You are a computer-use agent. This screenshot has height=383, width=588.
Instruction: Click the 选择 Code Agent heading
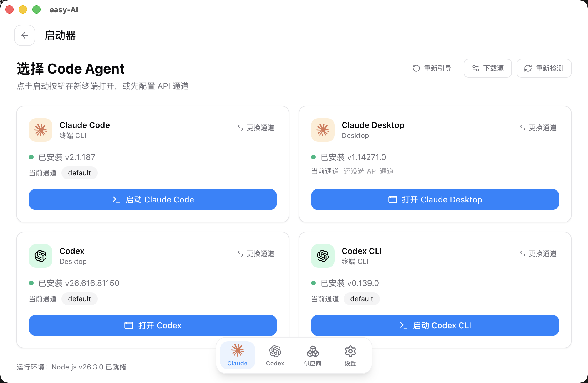pyautogui.click(x=71, y=69)
